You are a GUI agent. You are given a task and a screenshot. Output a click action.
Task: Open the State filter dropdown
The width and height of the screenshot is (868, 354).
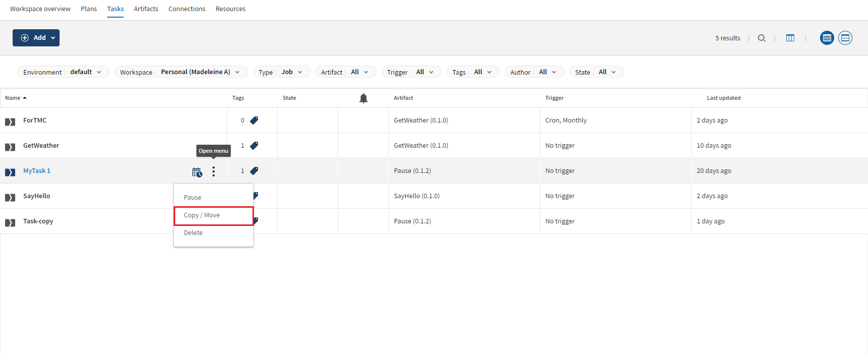[596, 72]
